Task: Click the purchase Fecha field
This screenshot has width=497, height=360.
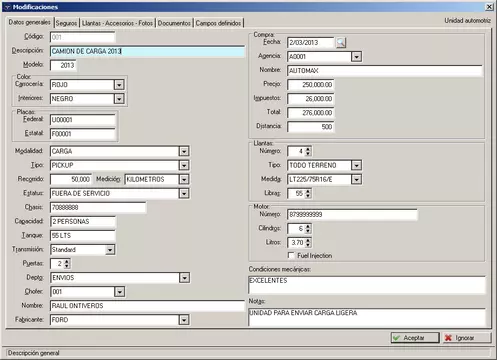Action: (x=310, y=42)
